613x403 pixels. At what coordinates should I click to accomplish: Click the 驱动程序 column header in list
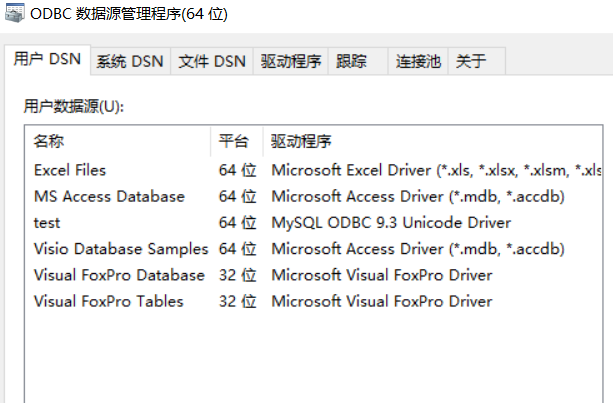tap(433, 141)
